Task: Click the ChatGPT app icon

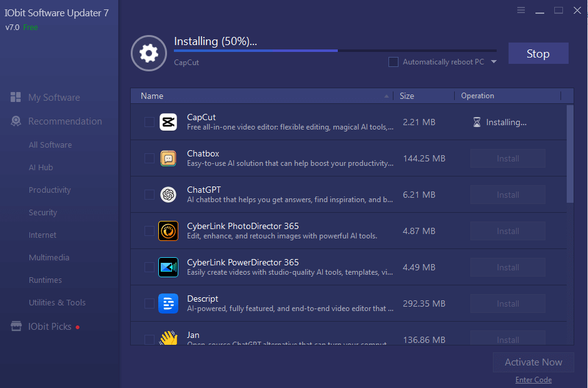Action: (x=168, y=195)
